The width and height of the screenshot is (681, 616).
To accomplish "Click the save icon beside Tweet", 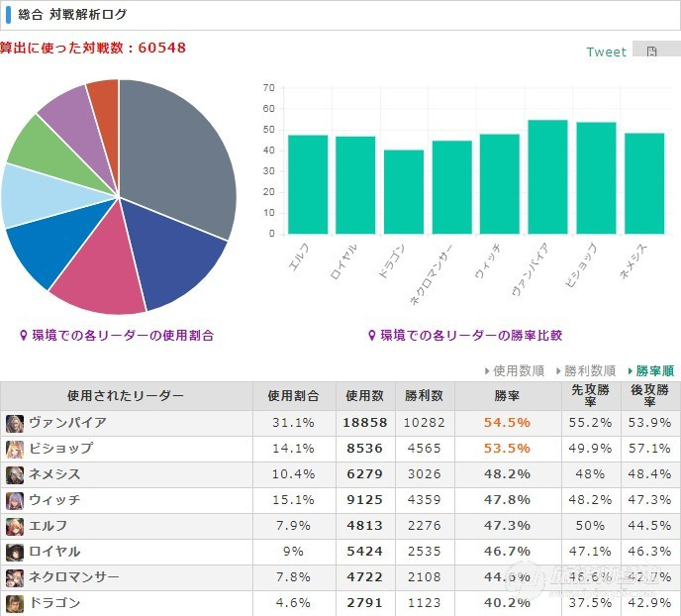I will click(x=651, y=51).
